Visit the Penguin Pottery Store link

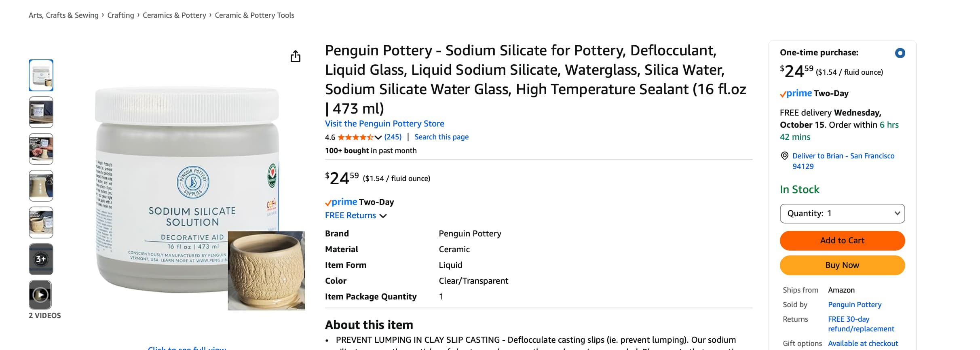pyautogui.click(x=384, y=124)
